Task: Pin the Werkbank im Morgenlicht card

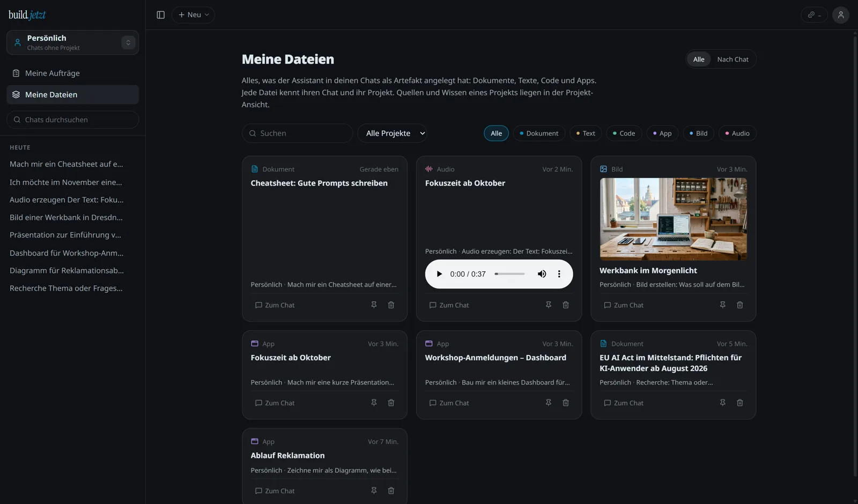Action: pos(722,305)
